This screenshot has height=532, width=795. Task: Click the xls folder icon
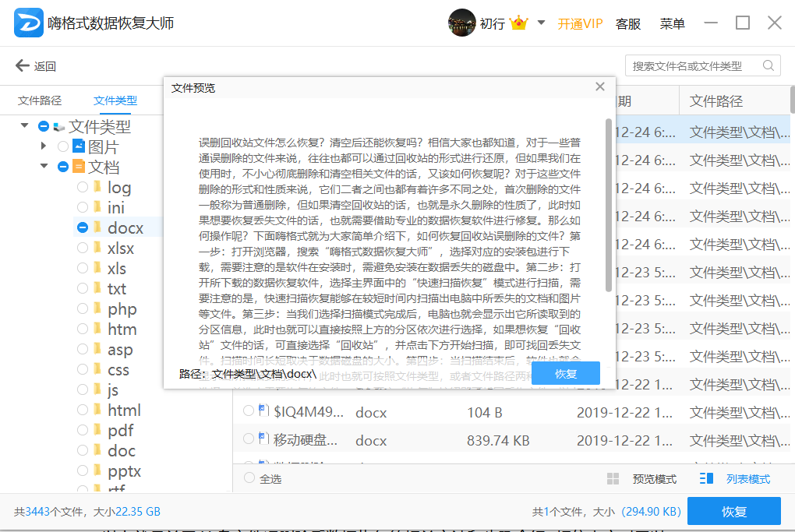97,267
